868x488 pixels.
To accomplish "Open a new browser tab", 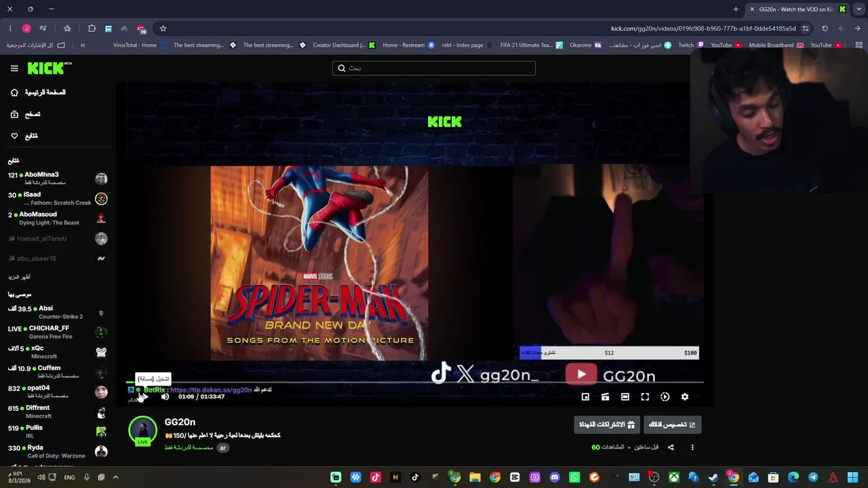I will coord(736,9).
